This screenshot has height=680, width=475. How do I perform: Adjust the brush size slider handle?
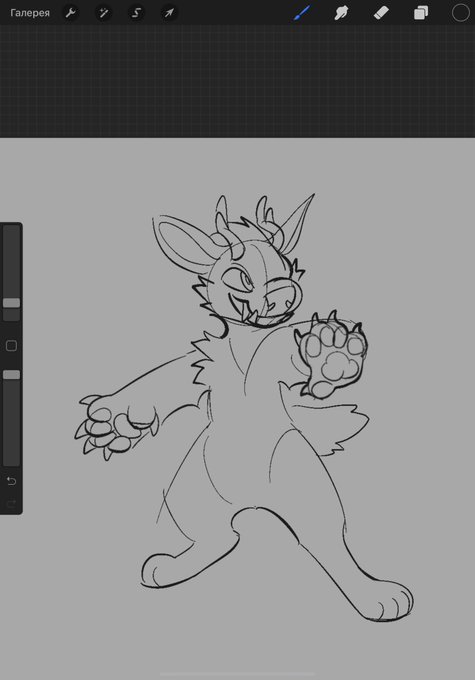point(12,303)
